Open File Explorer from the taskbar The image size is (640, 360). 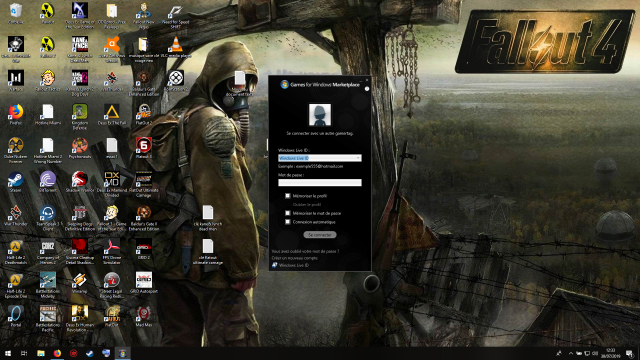click(x=41, y=353)
